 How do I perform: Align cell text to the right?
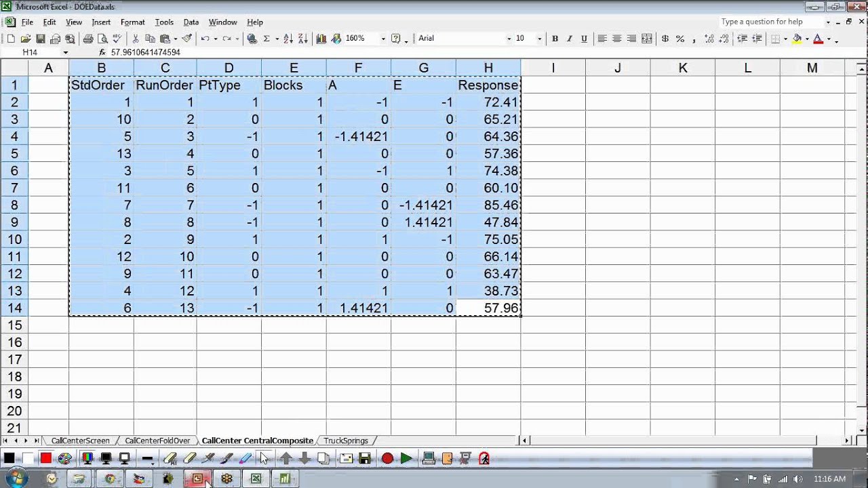point(631,39)
